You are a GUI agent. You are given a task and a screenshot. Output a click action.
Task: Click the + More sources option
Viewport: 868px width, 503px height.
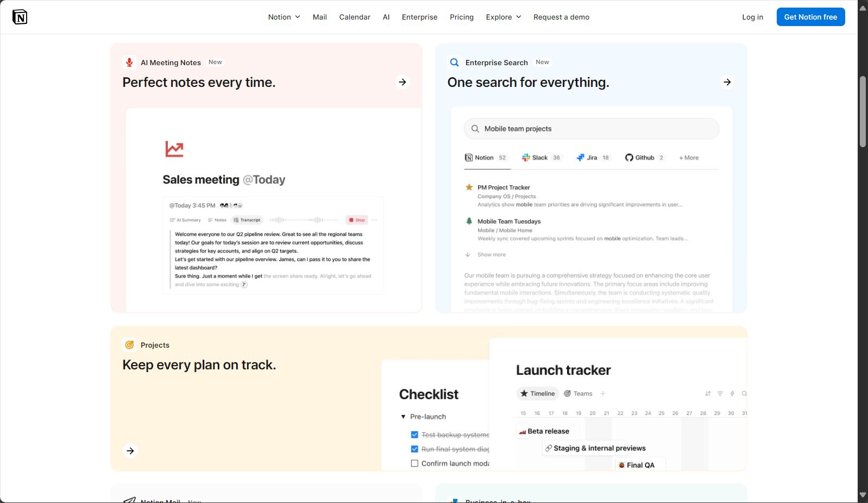coord(689,158)
